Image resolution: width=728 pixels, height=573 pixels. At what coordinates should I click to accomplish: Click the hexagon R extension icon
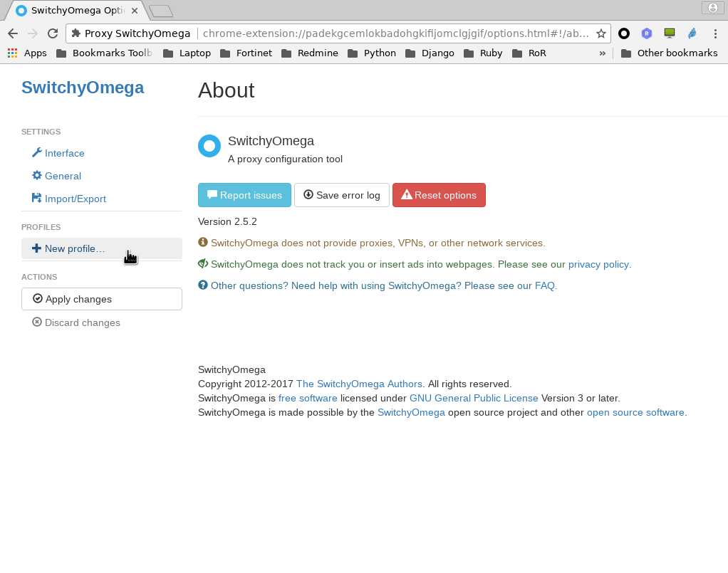pyautogui.click(x=646, y=33)
